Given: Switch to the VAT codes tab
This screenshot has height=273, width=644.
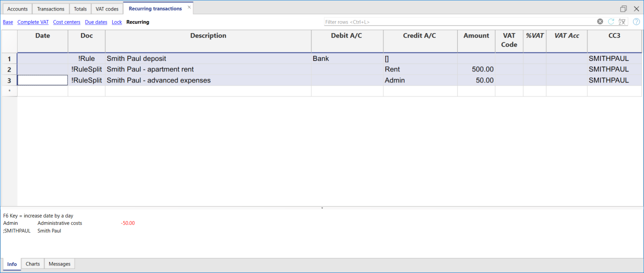Looking at the screenshot, I should [x=107, y=9].
